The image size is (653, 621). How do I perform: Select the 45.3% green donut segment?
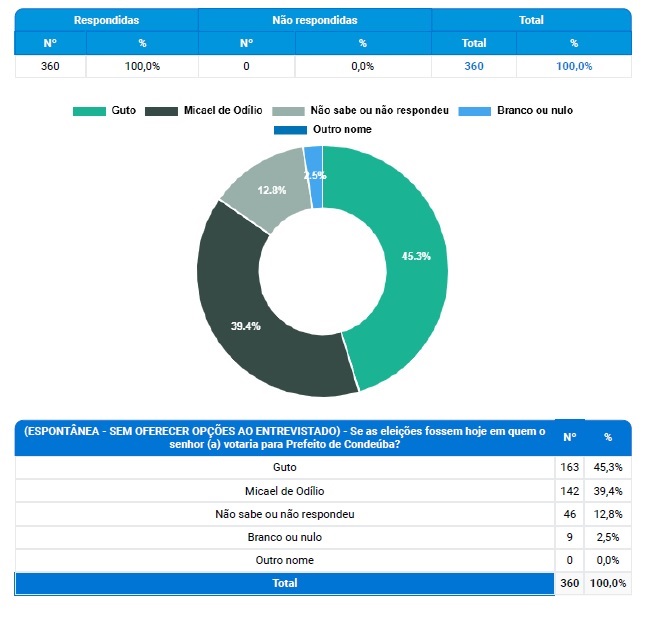pos(412,258)
